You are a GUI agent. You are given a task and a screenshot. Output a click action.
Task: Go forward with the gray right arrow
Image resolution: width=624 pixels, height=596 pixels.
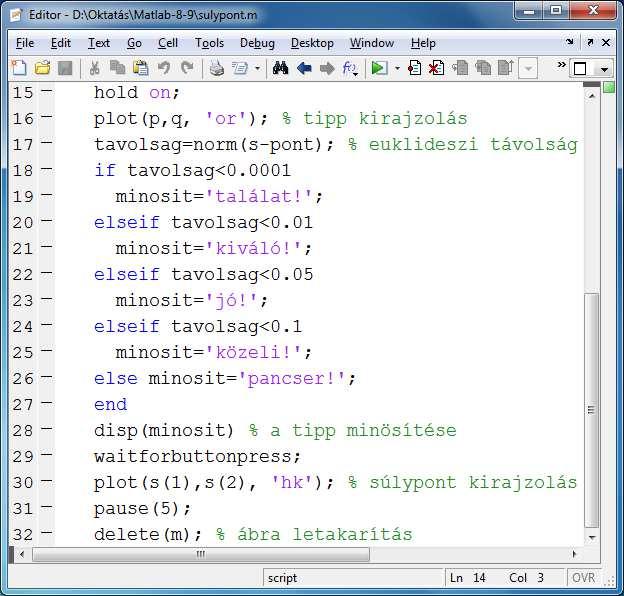327,68
